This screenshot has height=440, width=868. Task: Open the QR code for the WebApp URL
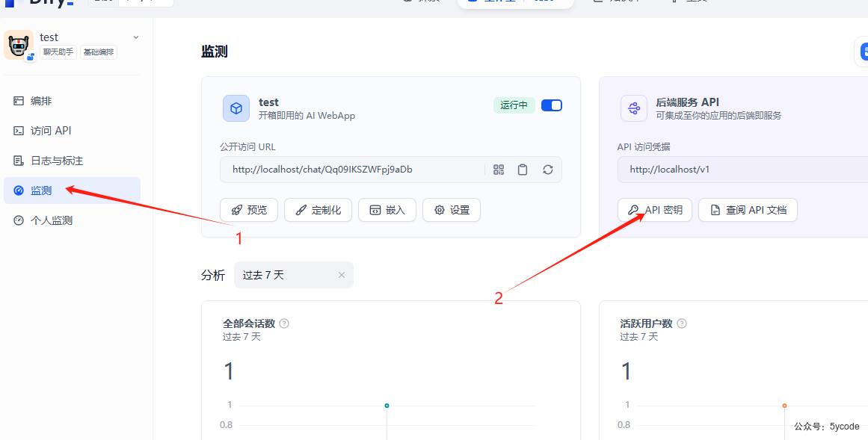(x=498, y=169)
